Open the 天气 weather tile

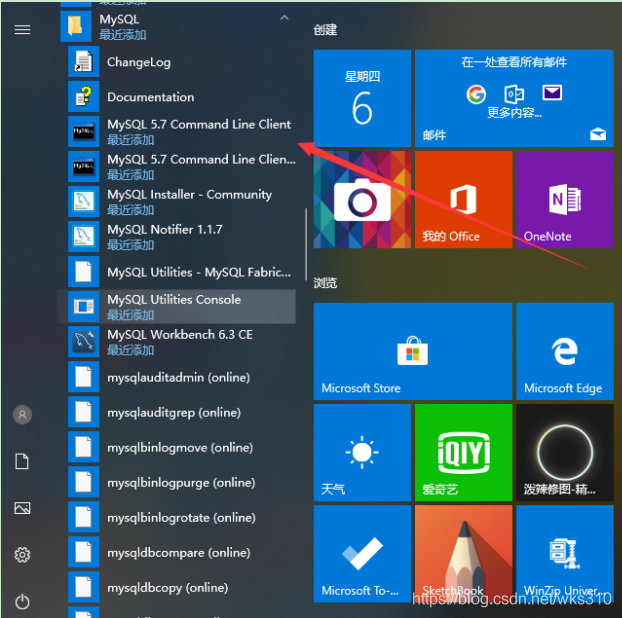click(x=362, y=452)
